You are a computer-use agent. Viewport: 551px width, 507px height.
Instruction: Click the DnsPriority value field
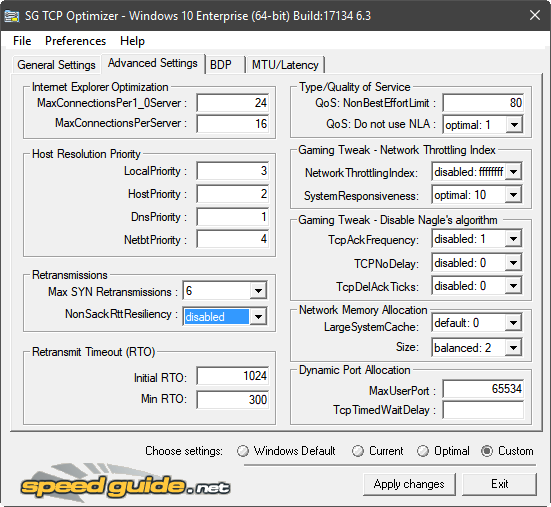coord(233,217)
